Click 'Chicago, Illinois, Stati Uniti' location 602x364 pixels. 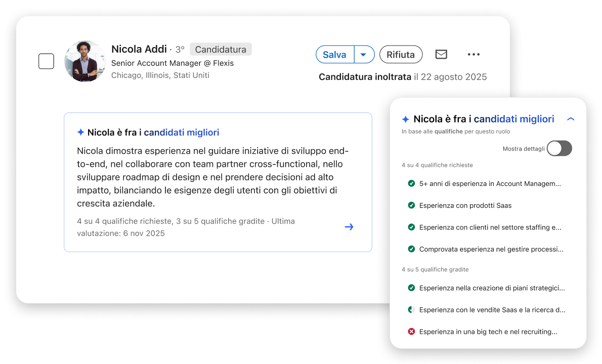tap(160, 75)
